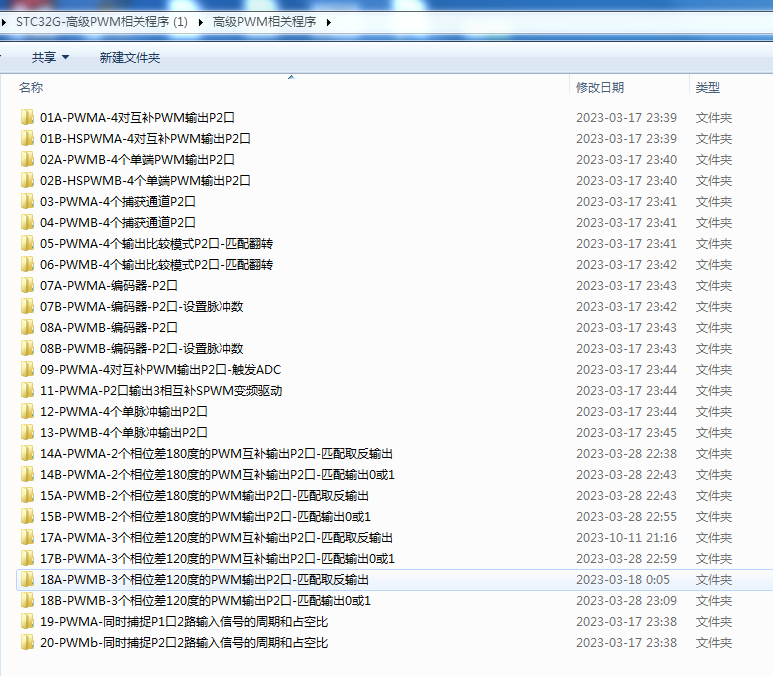The image size is (773, 676).
Task: Select folder icon of 08B-PWMB-编码器-P2口-设置脉冲数
Action: [x=28, y=349]
